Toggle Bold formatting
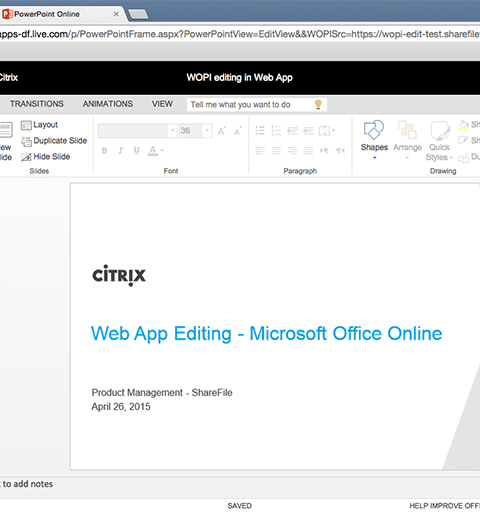480x513 pixels. 104,150
